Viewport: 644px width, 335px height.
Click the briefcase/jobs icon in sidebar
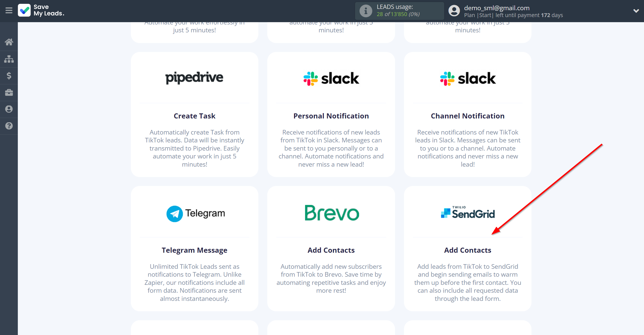[x=9, y=92]
